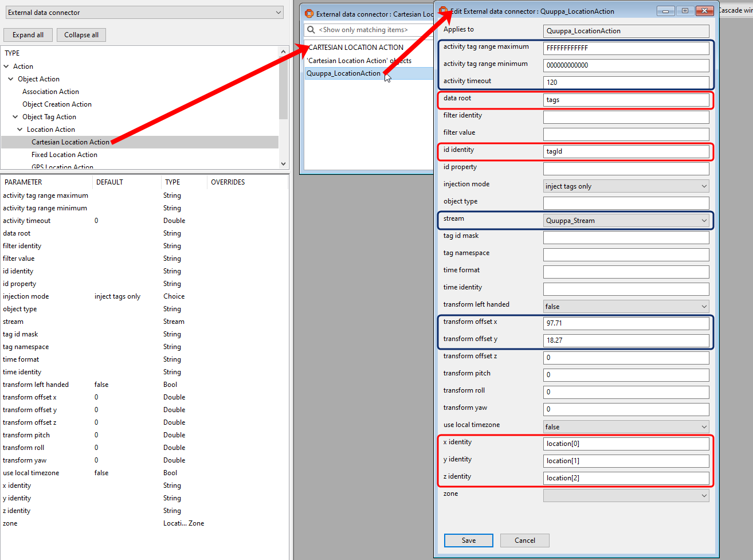Click the transform offset z field
Screen dimensions: 753x560
coord(626,358)
